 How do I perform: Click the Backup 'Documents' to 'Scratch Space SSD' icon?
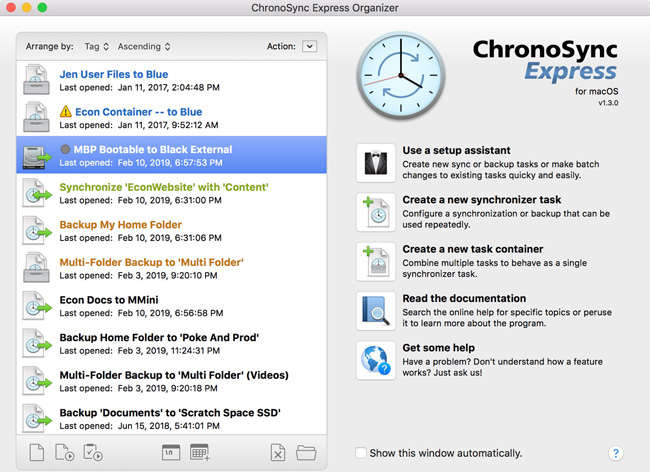(36, 419)
